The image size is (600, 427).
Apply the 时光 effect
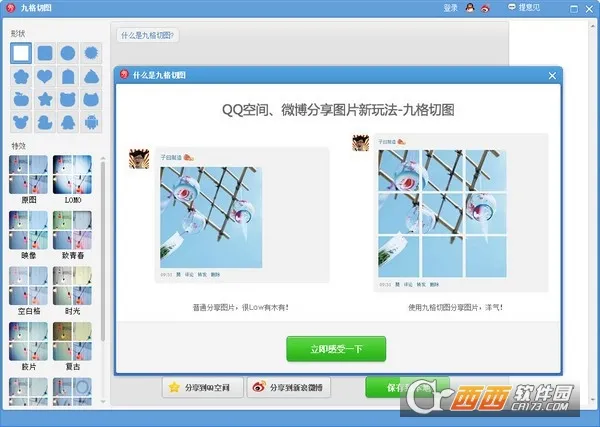pos(72,290)
